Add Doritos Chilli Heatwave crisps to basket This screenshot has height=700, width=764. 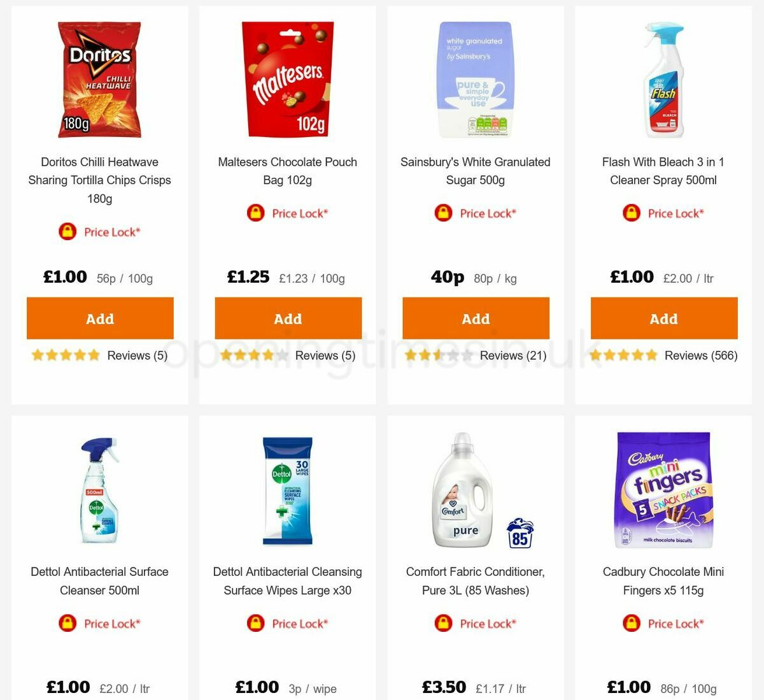[100, 318]
